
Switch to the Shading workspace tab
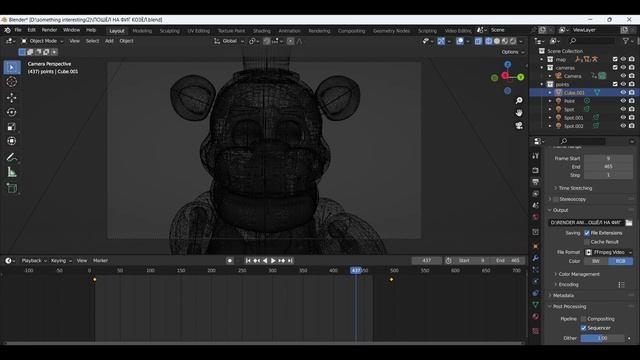click(x=262, y=31)
